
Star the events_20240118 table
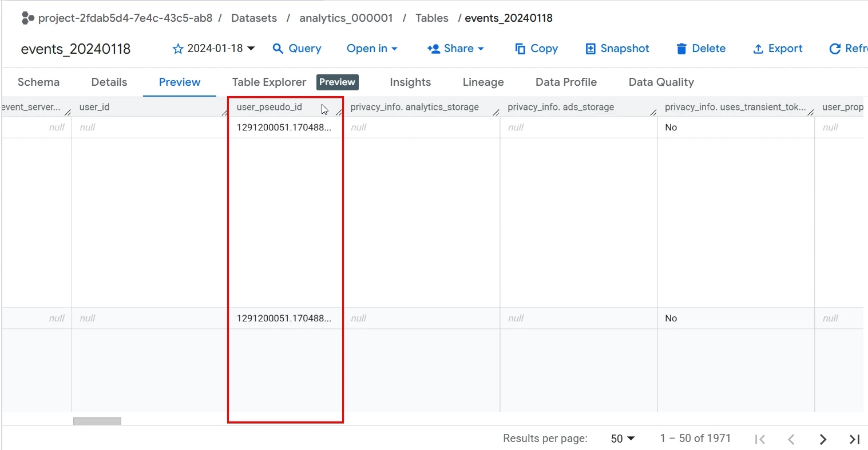pyautogui.click(x=178, y=49)
